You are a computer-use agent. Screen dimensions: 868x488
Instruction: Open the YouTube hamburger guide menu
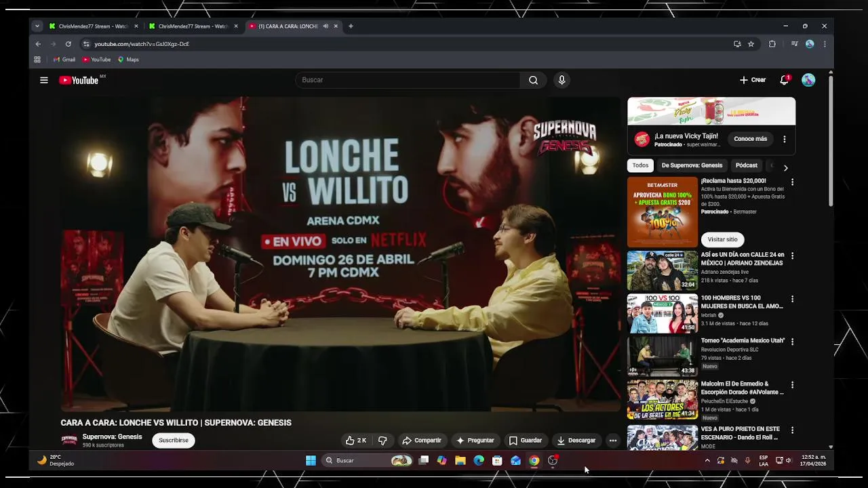[44, 80]
